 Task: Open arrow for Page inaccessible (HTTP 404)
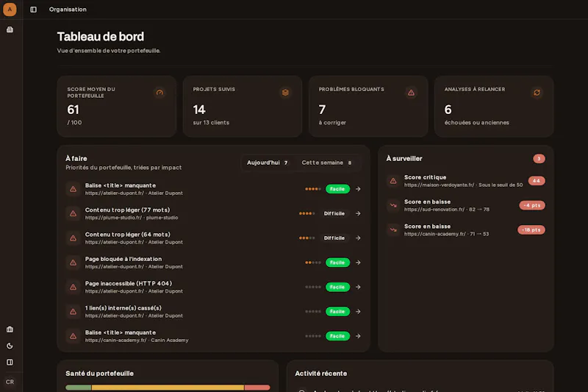coord(358,287)
